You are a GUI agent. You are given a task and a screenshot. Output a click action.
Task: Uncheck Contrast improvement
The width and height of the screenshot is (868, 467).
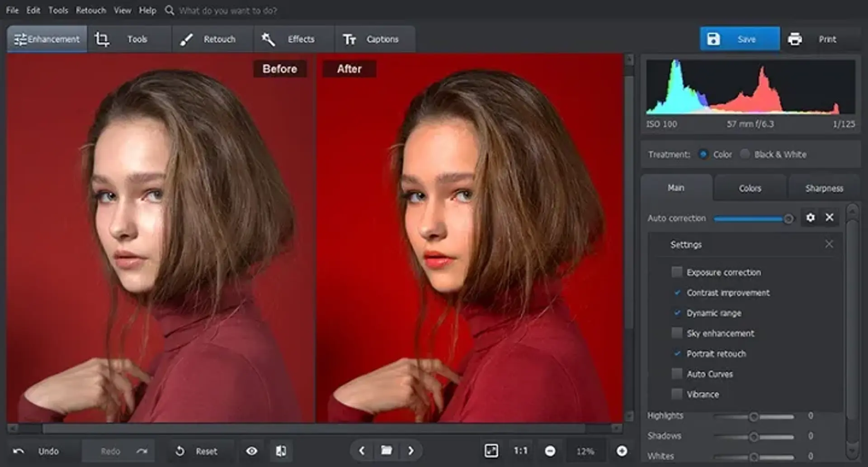pyautogui.click(x=677, y=292)
